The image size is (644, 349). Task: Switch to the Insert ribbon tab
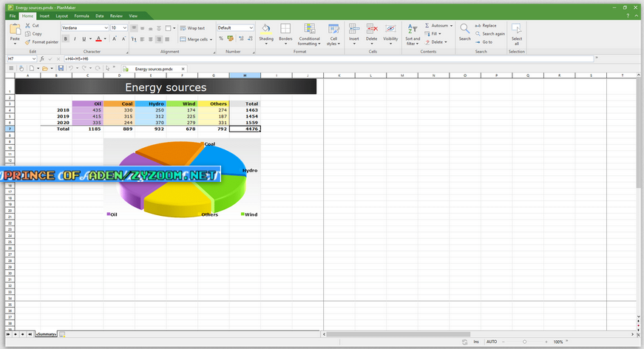pos(44,16)
